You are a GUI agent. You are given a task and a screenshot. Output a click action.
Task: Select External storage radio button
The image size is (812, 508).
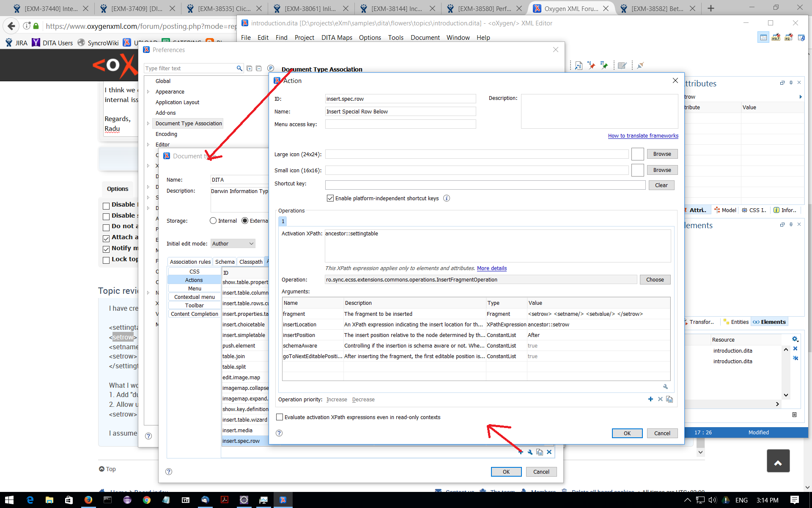(245, 221)
